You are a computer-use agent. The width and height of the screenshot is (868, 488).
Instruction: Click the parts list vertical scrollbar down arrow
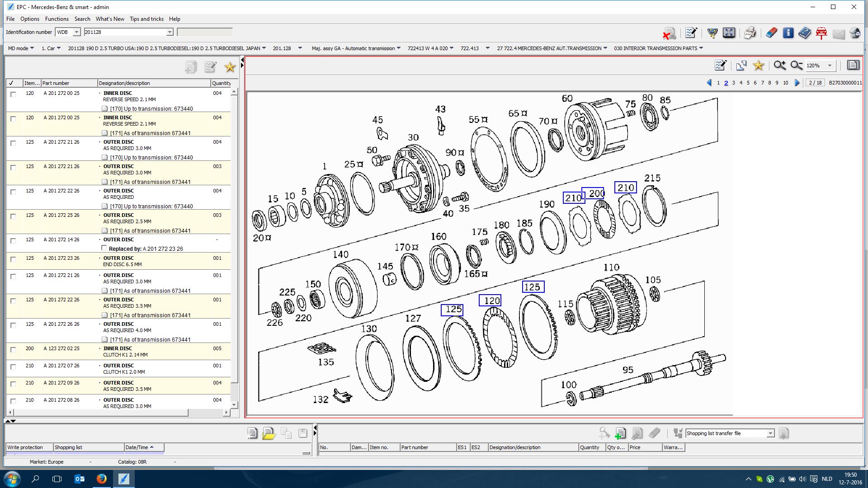234,405
